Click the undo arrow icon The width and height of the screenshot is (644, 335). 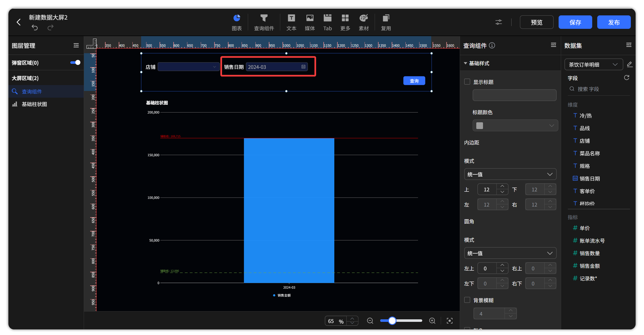pos(35,27)
